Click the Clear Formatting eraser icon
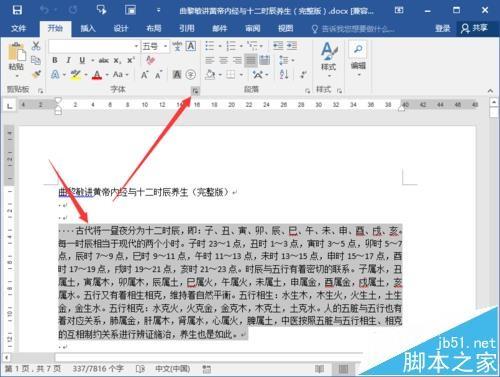500x377 pixels. point(150,60)
